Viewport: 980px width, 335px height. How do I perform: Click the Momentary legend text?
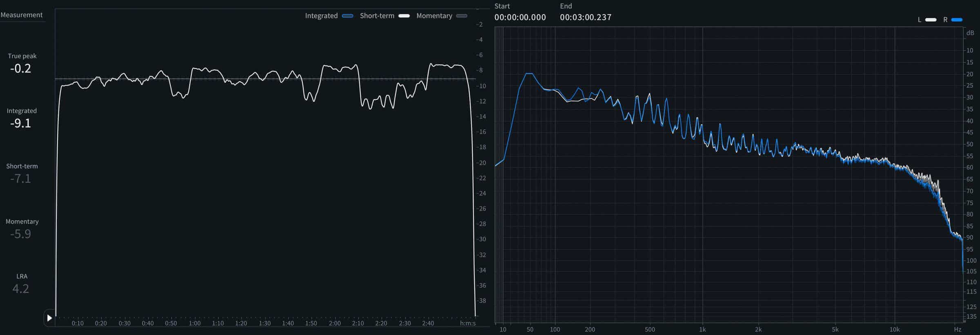pos(434,16)
